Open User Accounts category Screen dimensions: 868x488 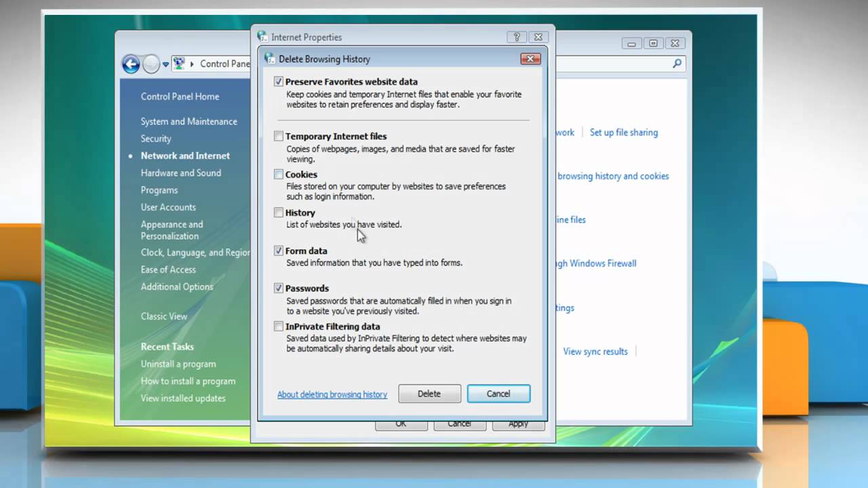[168, 207]
